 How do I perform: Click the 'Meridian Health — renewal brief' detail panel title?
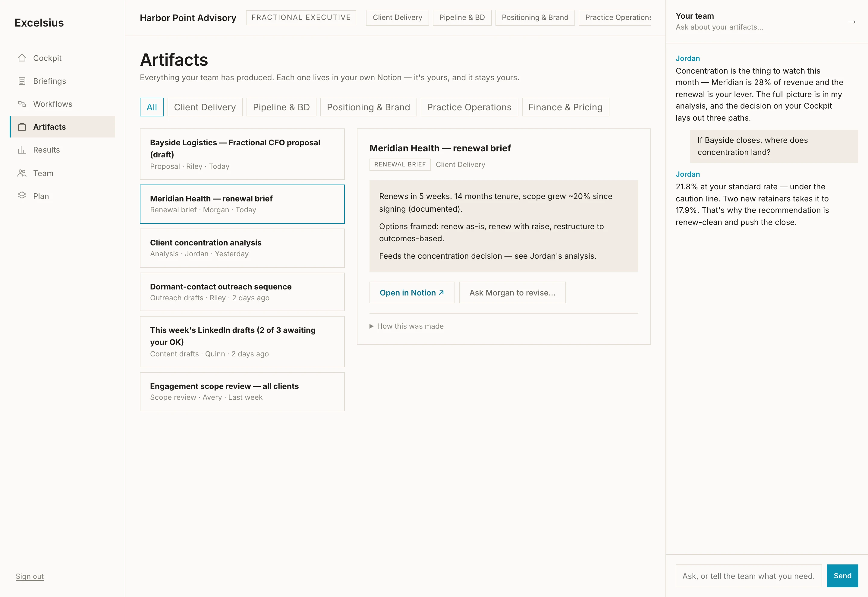coord(440,148)
